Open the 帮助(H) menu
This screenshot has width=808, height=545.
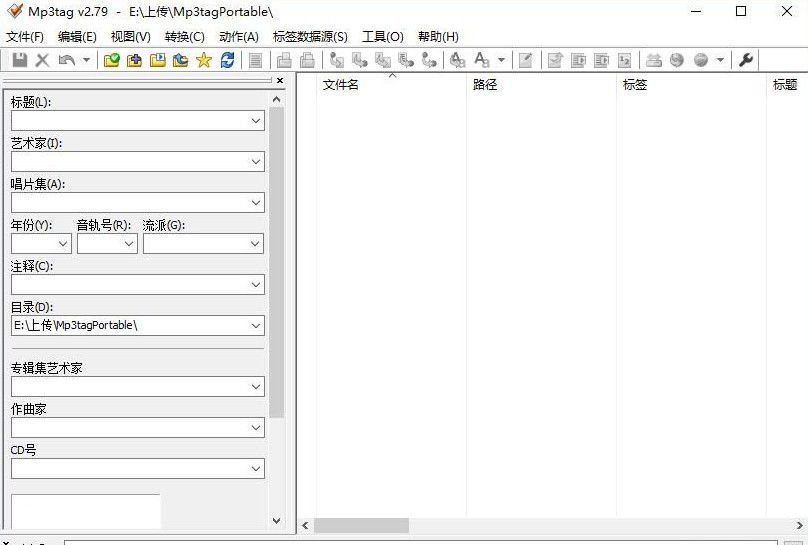[439, 37]
